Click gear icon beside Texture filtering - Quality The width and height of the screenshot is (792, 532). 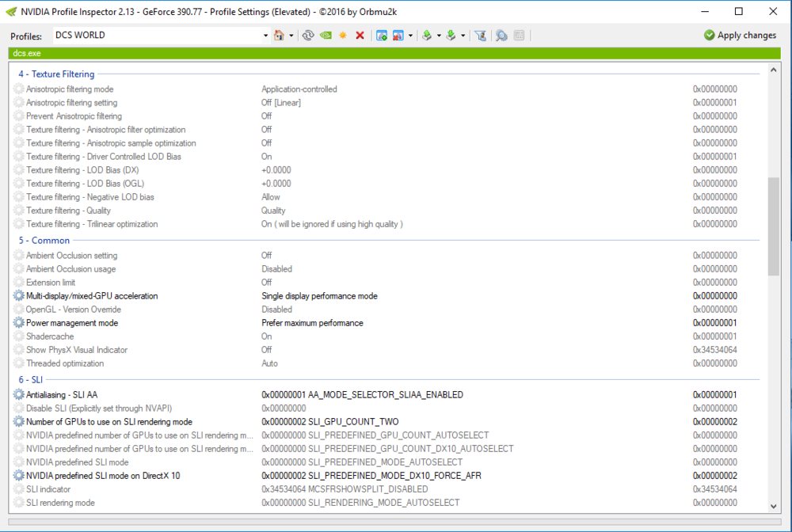click(19, 211)
